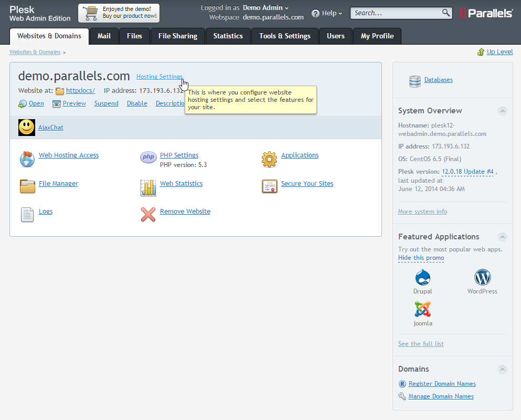Open the Statistics tab
Screen dimensions: 521x420
click(x=228, y=36)
